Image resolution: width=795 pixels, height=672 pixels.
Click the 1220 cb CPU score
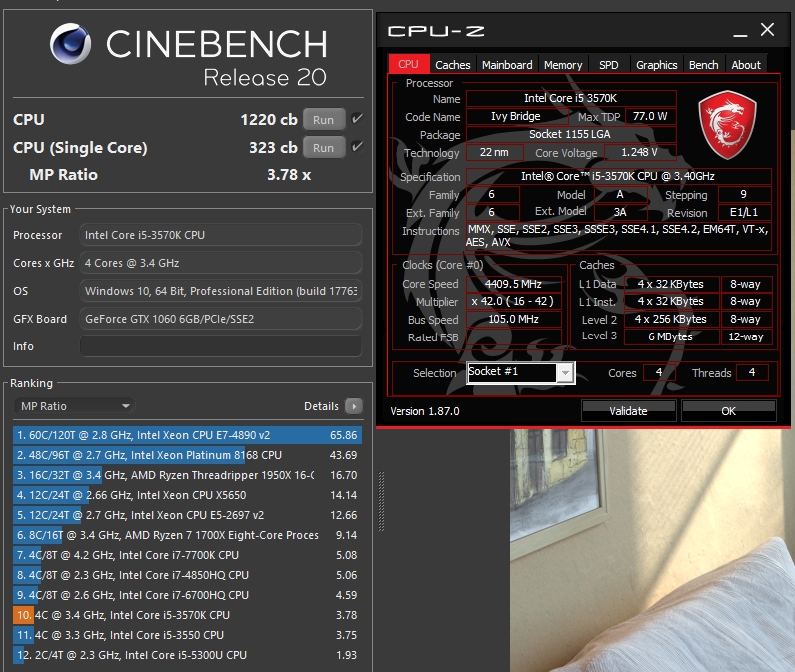click(x=269, y=120)
